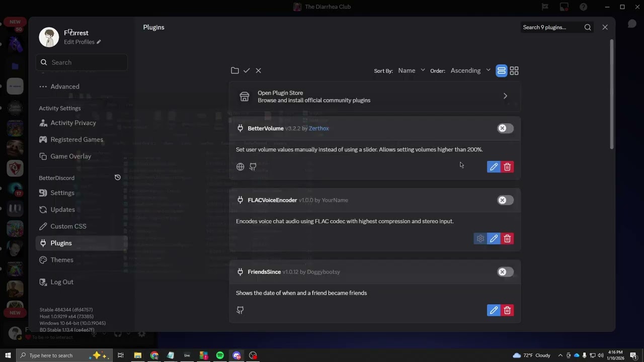
Task: Click the BetterDiscord changelog history icon
Action: pos(117,177)
